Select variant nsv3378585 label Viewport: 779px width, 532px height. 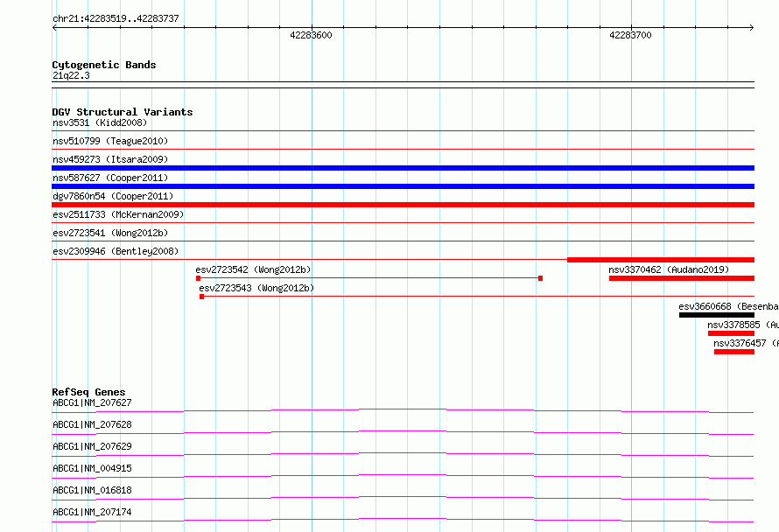point(743,325)
